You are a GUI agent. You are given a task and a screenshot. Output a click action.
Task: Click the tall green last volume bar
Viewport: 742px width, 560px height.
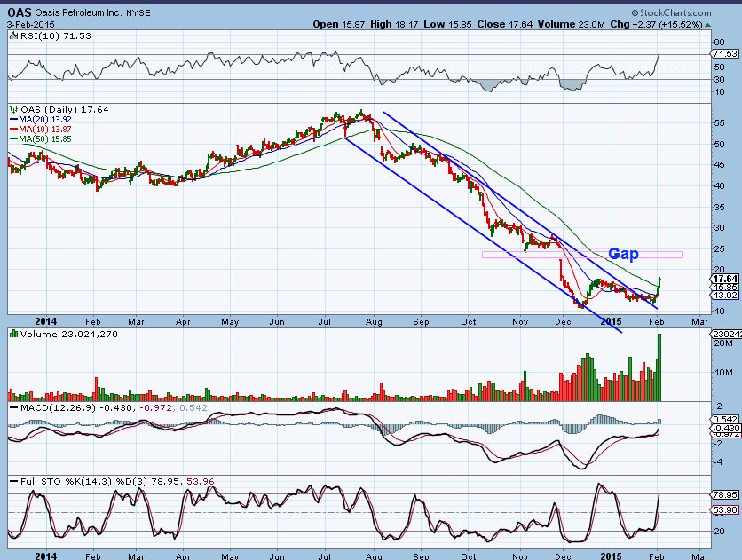click(659, 367)
